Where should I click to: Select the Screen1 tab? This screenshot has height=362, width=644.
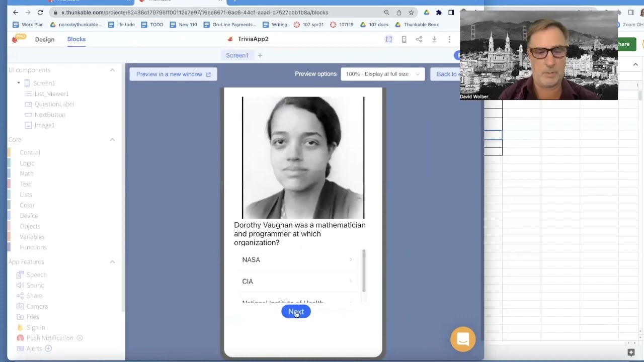coord(237,55)
